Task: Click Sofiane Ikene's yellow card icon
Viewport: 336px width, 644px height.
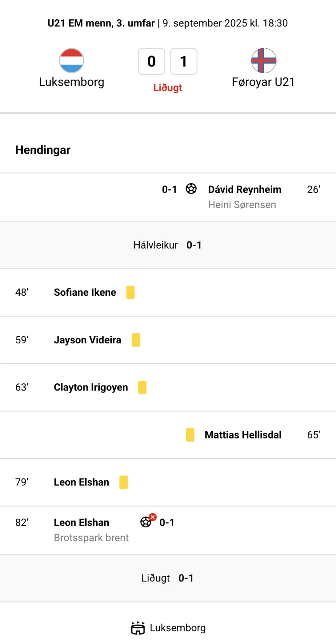Action: coord(130,292)
